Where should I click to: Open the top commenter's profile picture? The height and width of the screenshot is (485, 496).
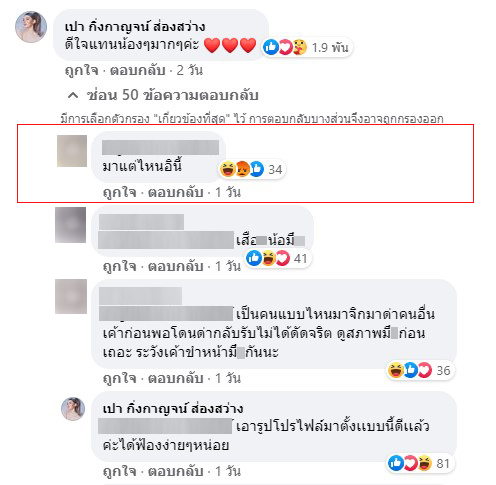click(31, 27)
